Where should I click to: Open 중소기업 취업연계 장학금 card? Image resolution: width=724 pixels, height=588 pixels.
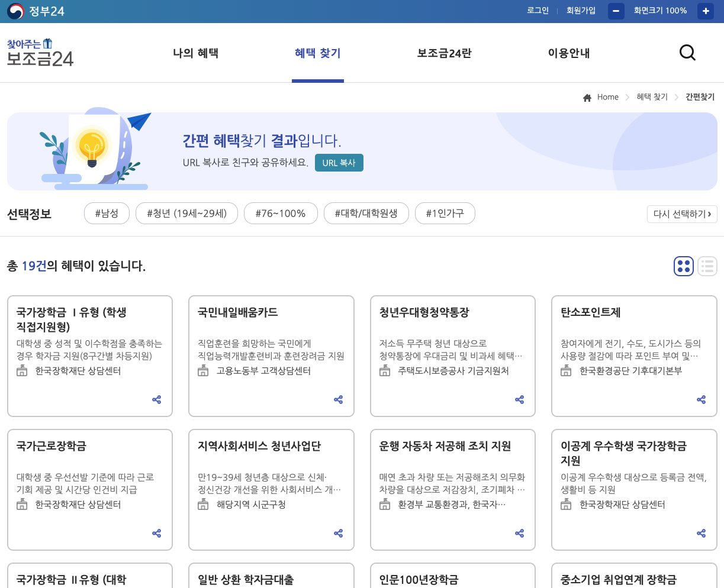pyautogui.click(x=619, y=580)
